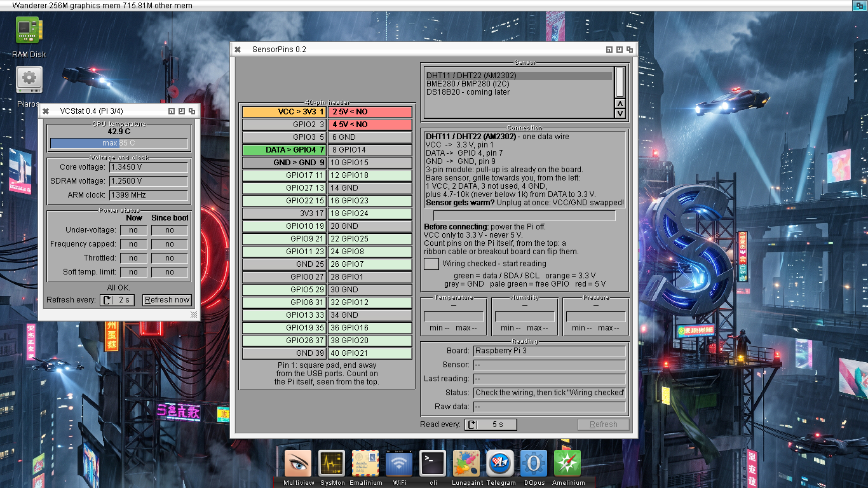Screen dimensions: 868x488
Task: Start the cli shell from the dock
Action: [x=433, y=463]
